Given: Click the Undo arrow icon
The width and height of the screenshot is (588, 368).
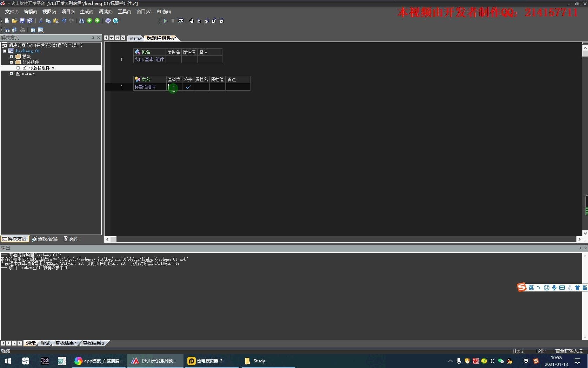Looking at the screenshot, I should click(64, 21).
